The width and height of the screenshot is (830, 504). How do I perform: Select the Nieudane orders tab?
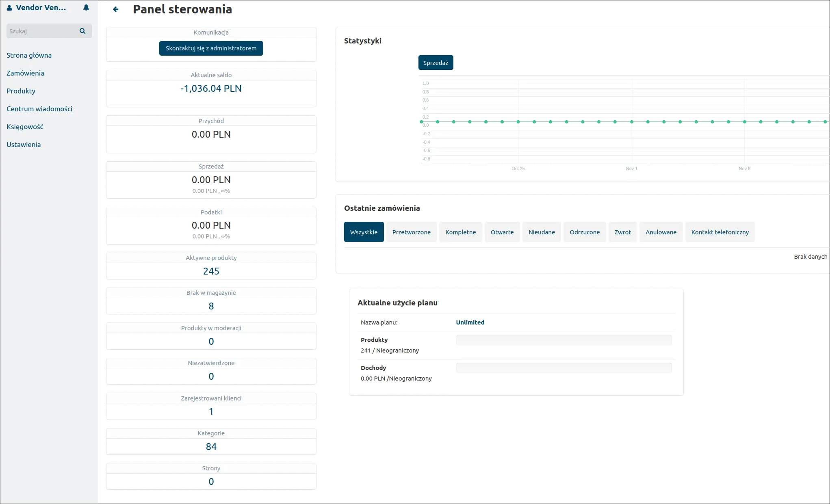pyautogui.click(x=542, y=232)
